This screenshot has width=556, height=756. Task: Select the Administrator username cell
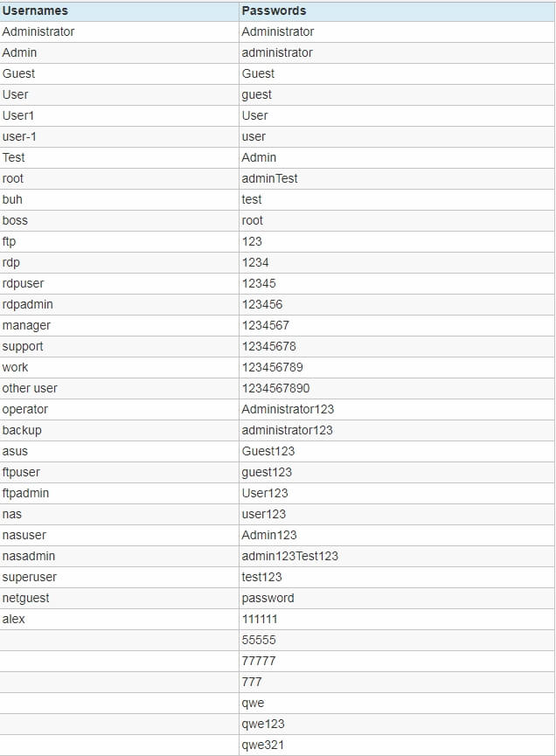coord(119,31)
